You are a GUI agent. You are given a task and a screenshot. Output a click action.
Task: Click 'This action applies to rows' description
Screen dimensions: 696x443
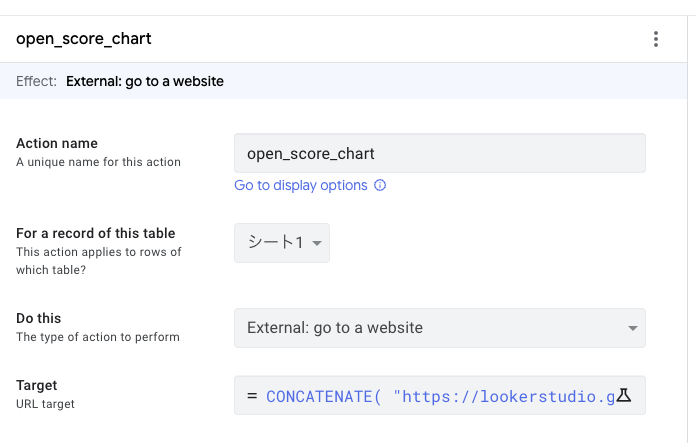98,252
